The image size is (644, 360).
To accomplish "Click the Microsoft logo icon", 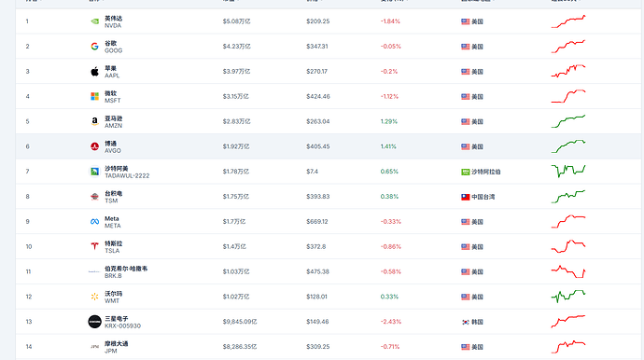I will (x=94, y=96).
